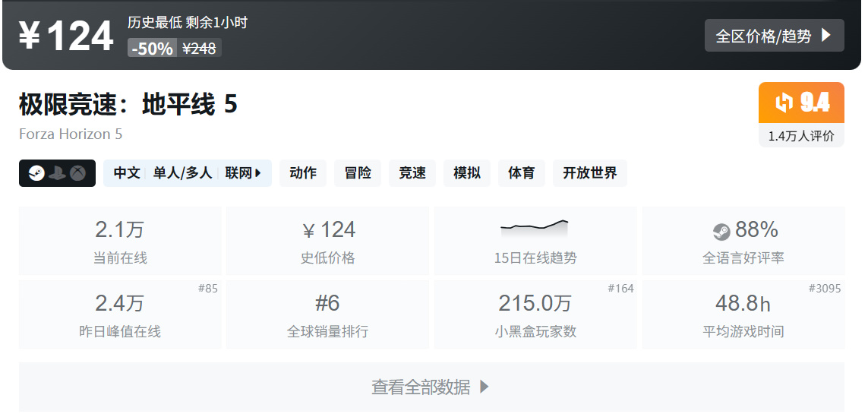Select the 模拟 genre tag
This screenshot has width=868, height=414.
pyautogui.click(x=467, y=173)
